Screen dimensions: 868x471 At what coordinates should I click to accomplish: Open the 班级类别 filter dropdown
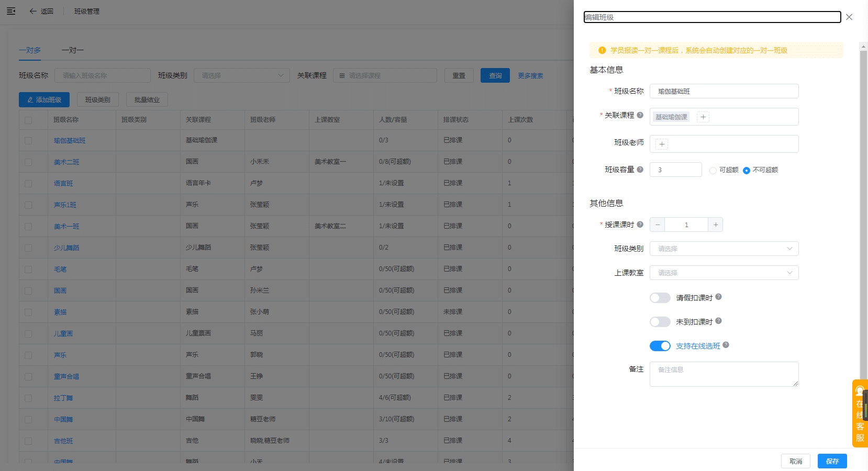(x=242, y=75)
